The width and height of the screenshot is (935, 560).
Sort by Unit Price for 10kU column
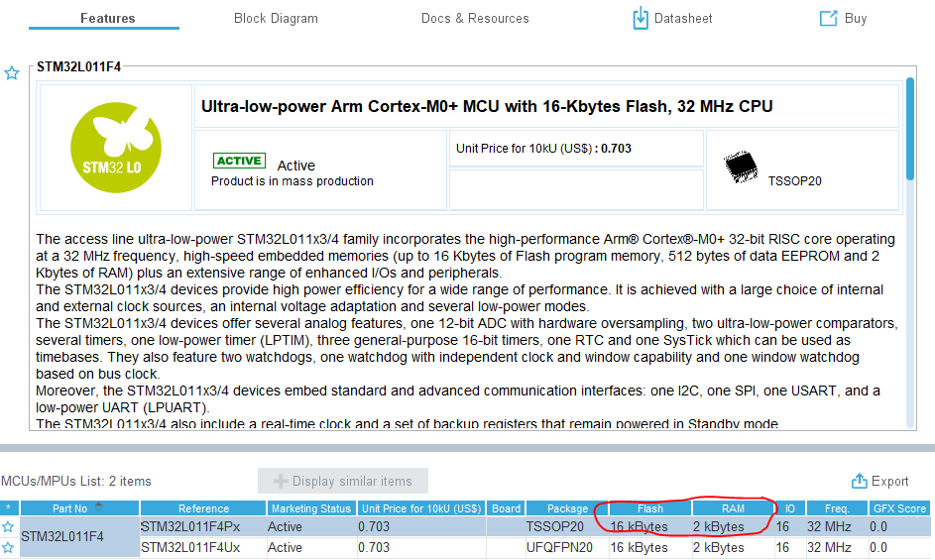[x=421, y=508]
